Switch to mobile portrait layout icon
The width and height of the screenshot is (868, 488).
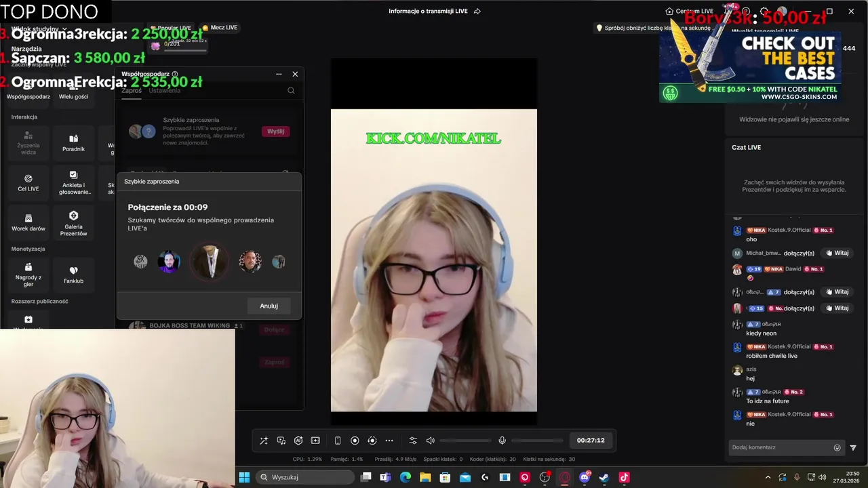point(338,441)
